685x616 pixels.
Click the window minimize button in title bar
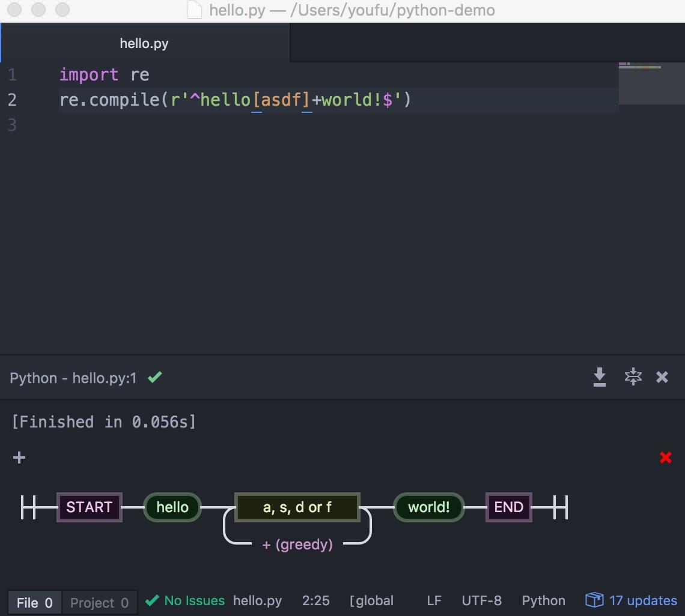pos(38,9)
